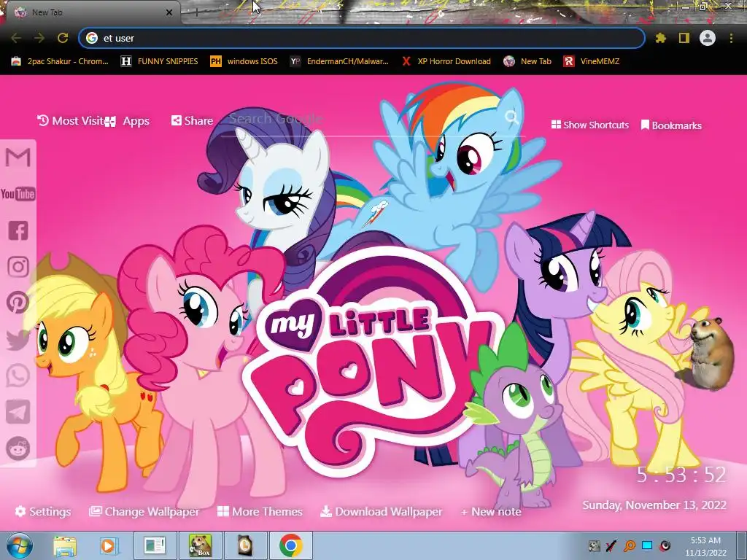
Task: Open Windows Media Player taskbar icon
Action: [108, 545]
